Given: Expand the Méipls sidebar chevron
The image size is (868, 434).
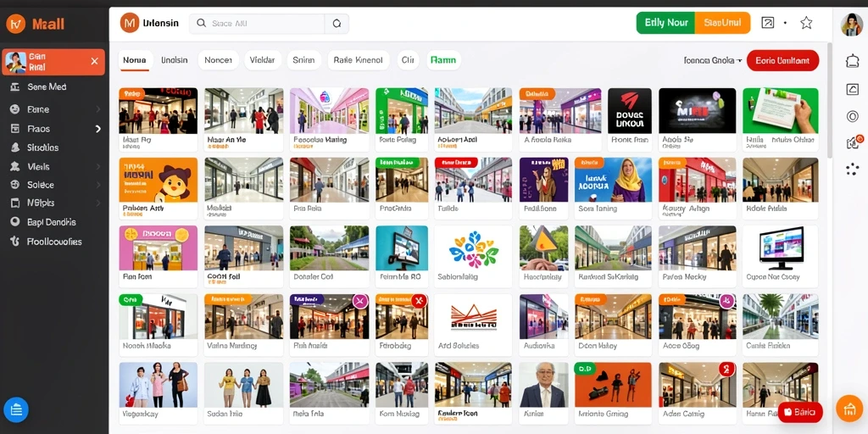Looking at the screenshot, I should pyautogui.click(x=98, y=203).
